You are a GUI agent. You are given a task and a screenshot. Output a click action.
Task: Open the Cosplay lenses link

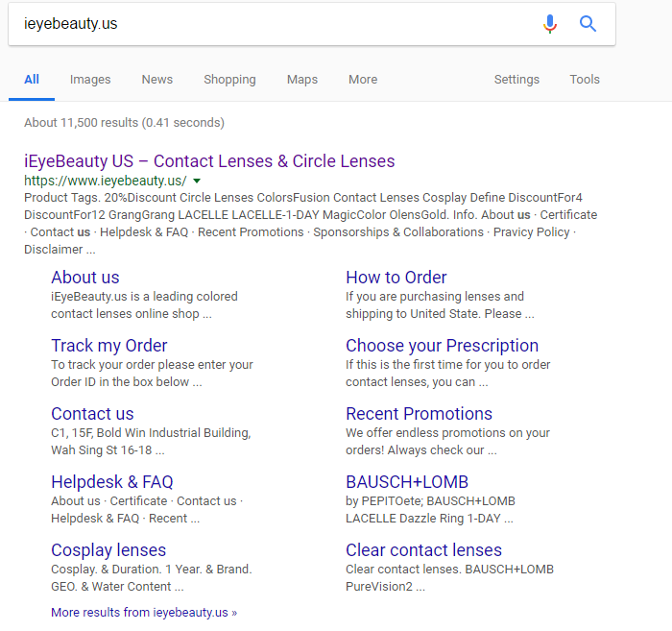pos(108,550)
